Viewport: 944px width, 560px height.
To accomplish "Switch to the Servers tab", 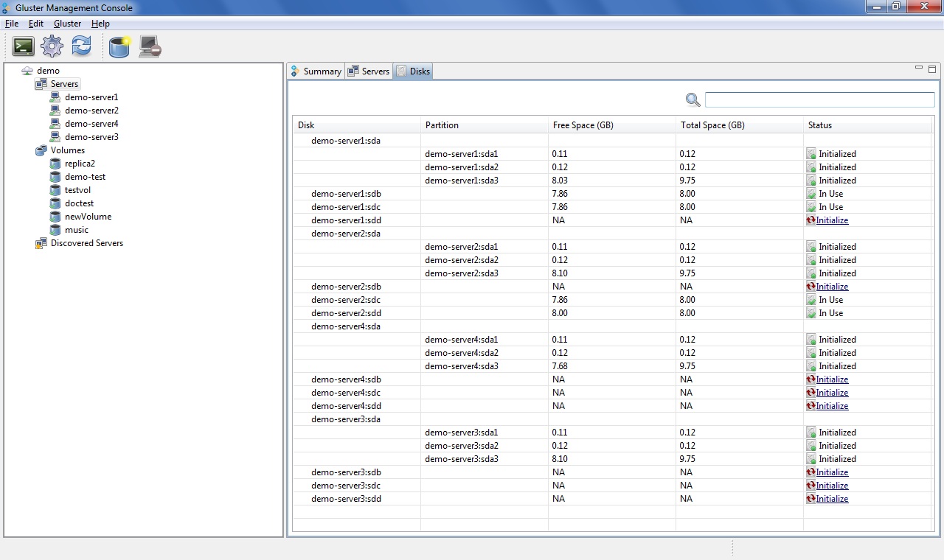I will point(369,71).
